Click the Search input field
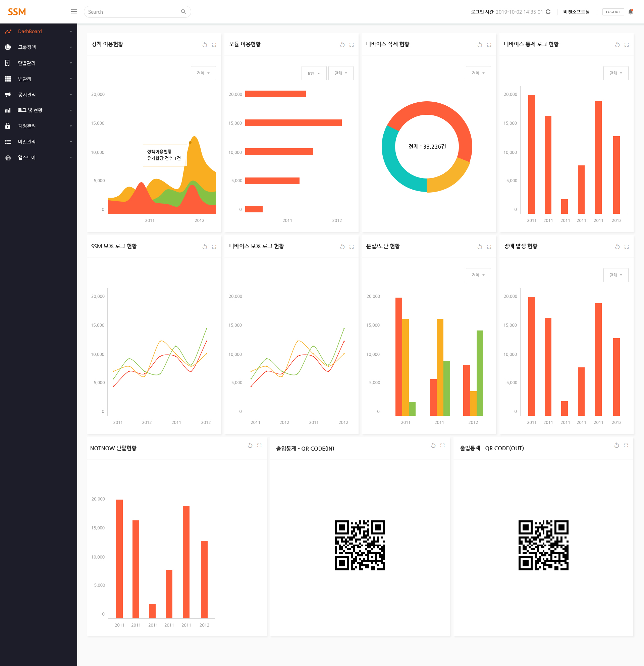Viewport: 644px width, 666px height. pos(137,12)
